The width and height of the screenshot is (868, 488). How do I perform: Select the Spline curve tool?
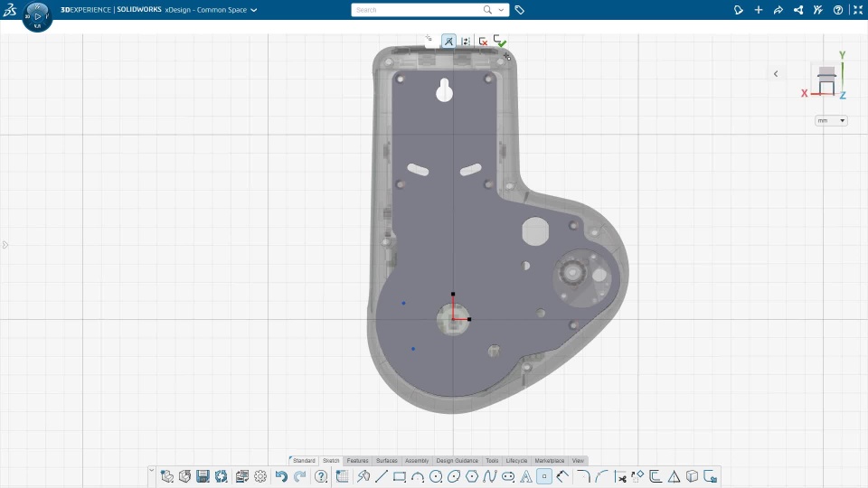point(490,476)
